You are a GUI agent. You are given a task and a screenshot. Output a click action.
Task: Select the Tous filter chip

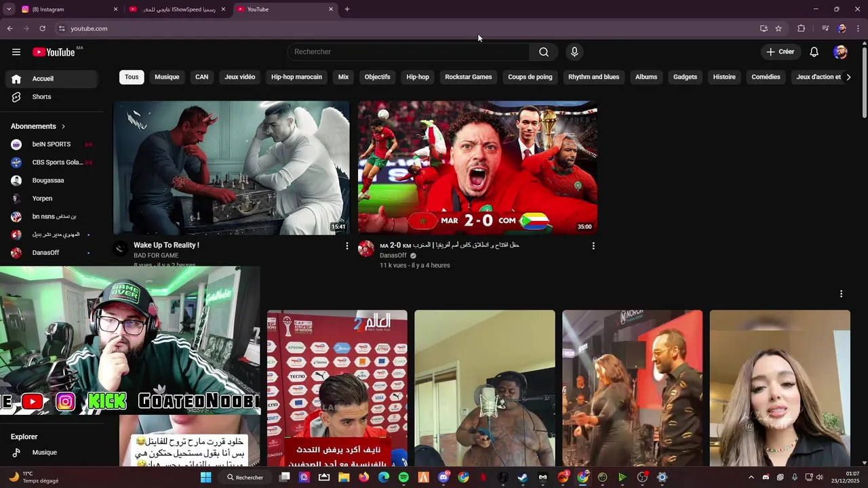132,77
